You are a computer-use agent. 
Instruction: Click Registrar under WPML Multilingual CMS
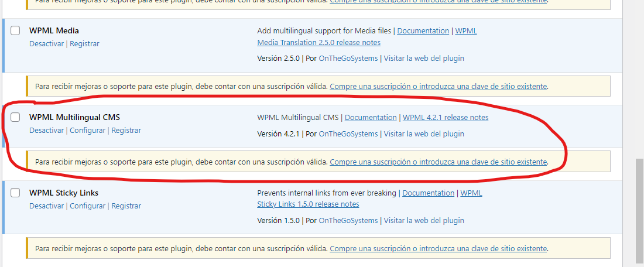pyautogui.click(x=126, y=130)
